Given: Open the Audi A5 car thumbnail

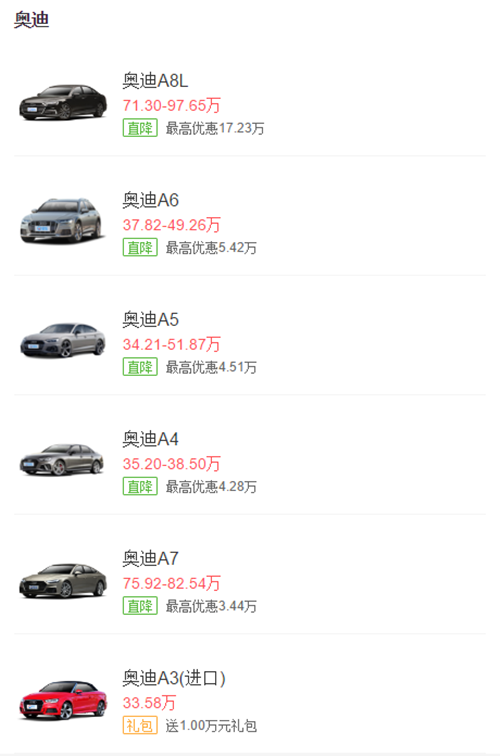Looking at the screenshot, I should (x=63, y=340).
